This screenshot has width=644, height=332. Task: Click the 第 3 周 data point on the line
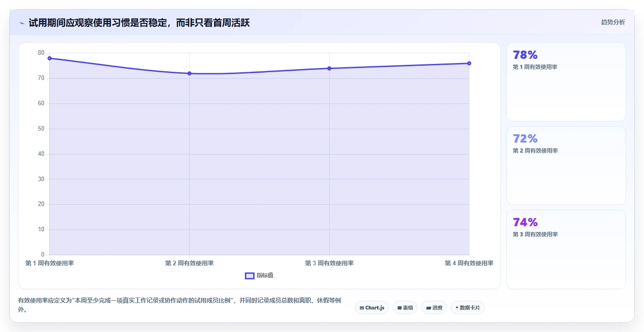point(329,69)
